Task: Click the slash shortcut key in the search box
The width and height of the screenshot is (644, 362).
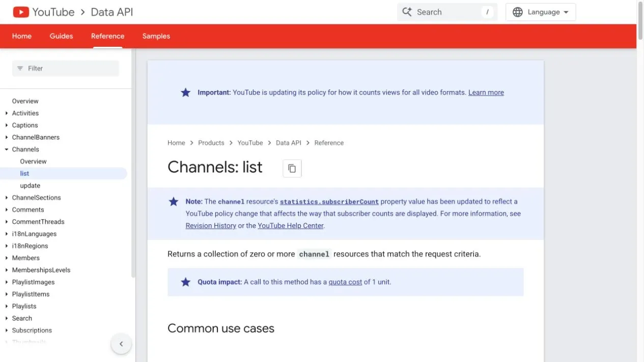Action: click(487, 12)
